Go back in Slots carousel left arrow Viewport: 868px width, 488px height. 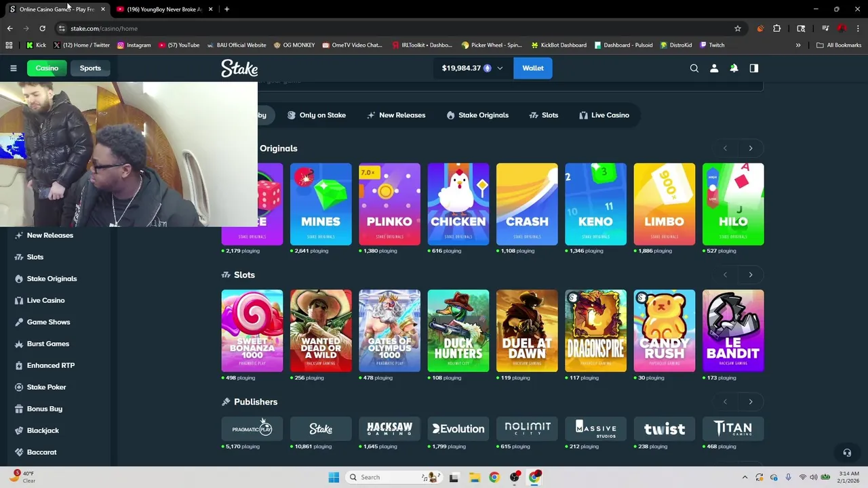pos(725,275)
